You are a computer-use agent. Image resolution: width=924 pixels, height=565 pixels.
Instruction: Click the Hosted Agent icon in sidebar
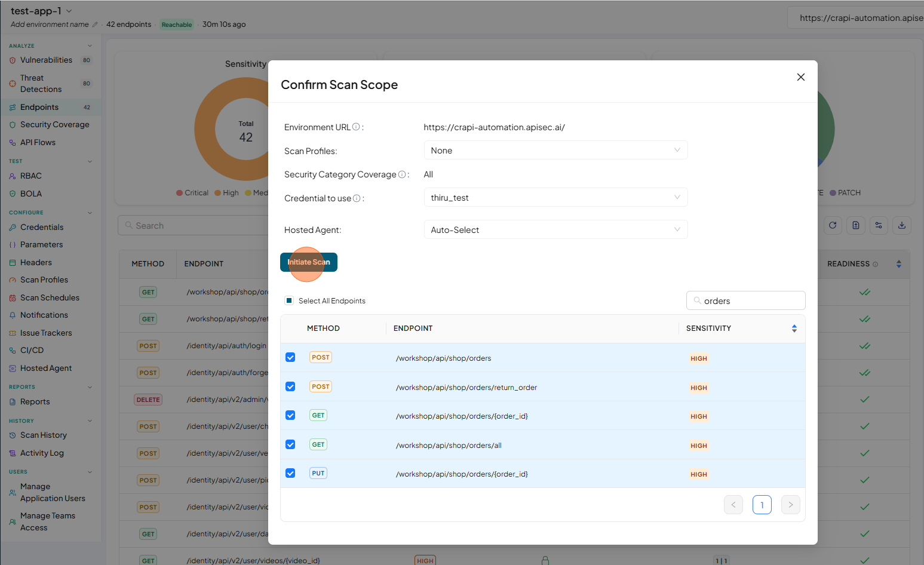[13, 369]
